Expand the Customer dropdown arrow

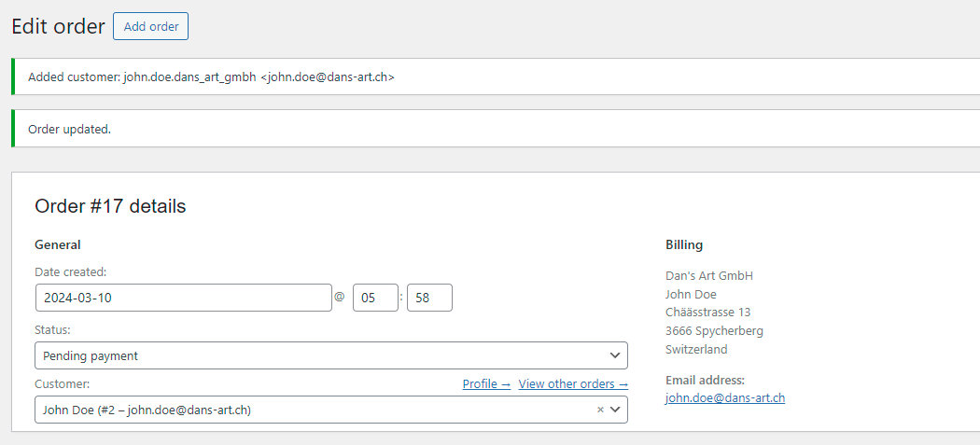[x=615, y=410]
